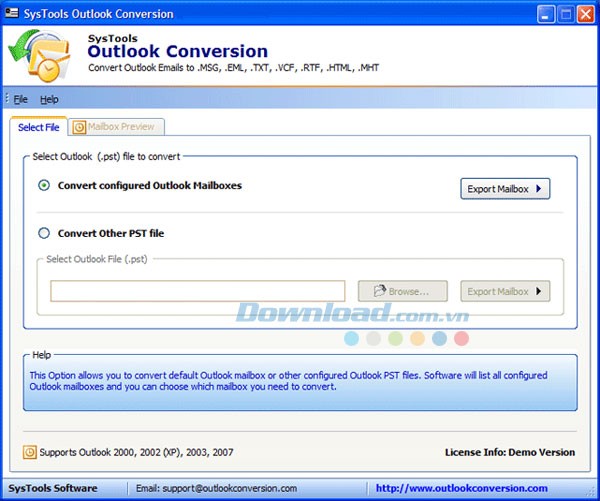Screen dimensions: 600x501
Task: Open the Help menu
Action: tap(49, 100)
